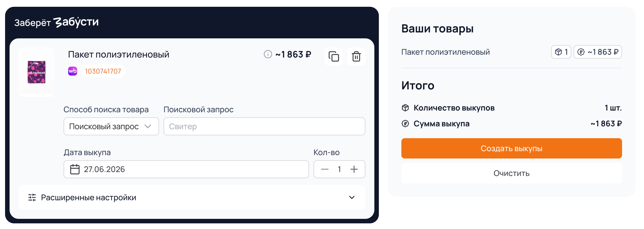644x229 pixels.
Task: Click the ruble coin icon by Сумма выкупа
Action: tap(405, 124)
